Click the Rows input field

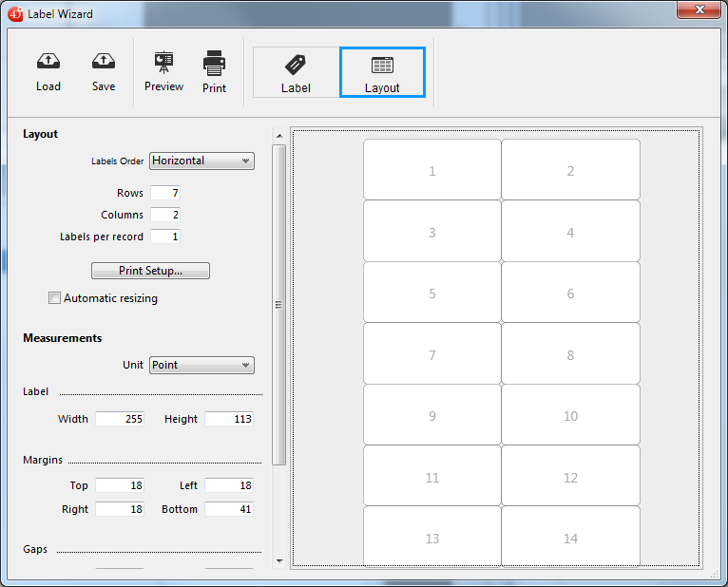[164, 193]
